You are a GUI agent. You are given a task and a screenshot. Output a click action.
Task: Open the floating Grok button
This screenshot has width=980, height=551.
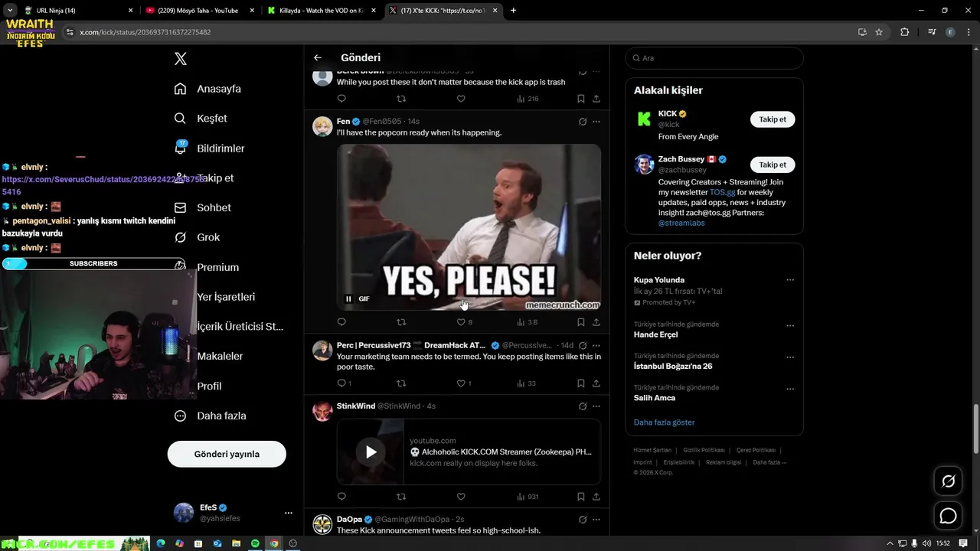[948, 481]
